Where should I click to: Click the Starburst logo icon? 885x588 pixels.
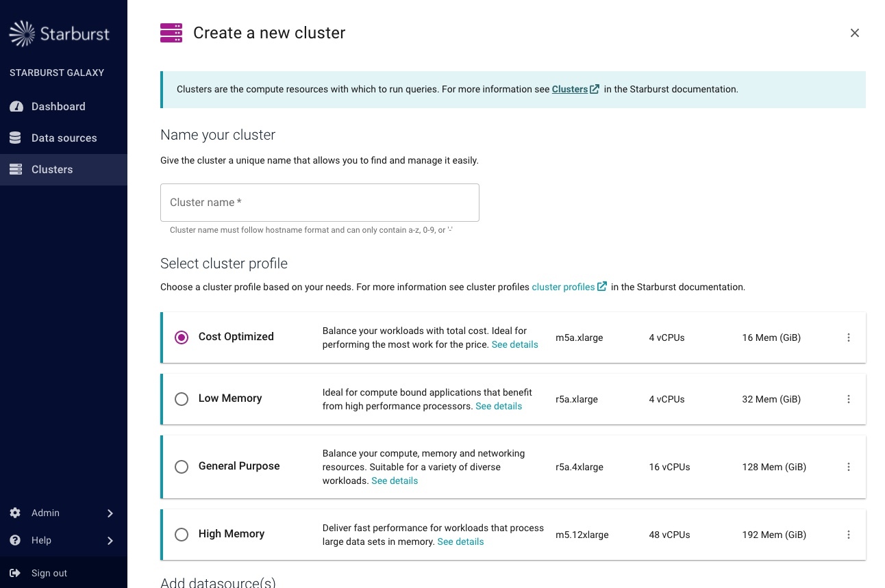(22, 34)
